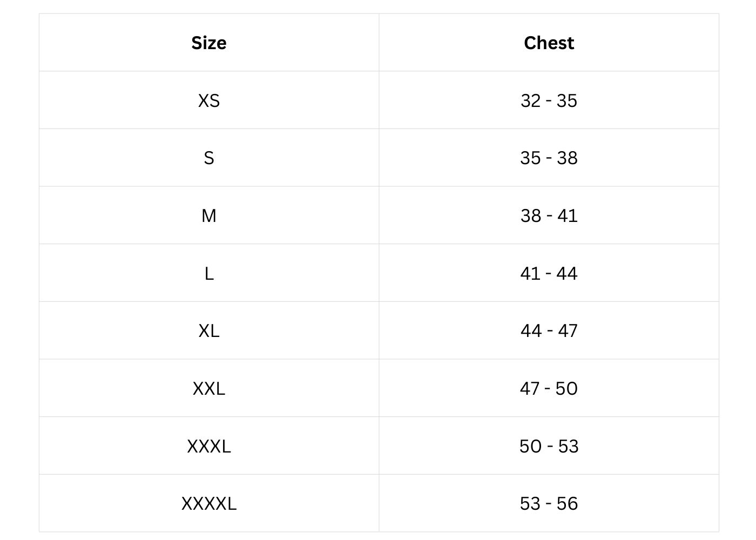Click the 41 - 44 chest measurement
The image size is (756, 540).
(x=549, y=273)
